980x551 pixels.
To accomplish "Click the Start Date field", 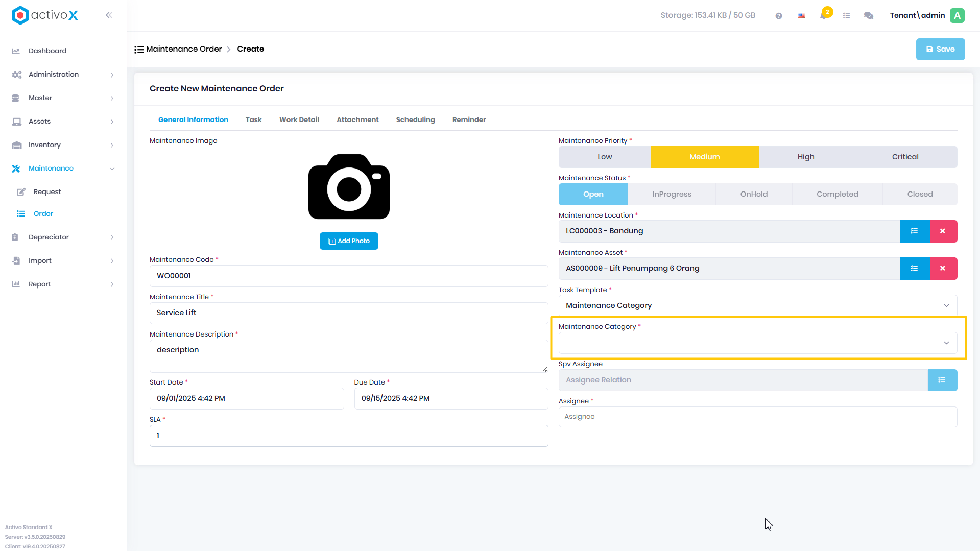I will 247,399.
